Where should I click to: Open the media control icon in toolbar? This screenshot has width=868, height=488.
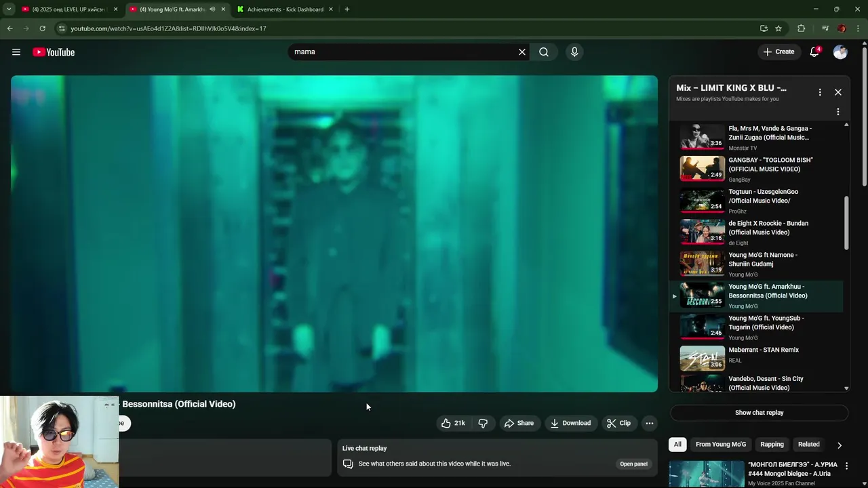coord(825,28)
